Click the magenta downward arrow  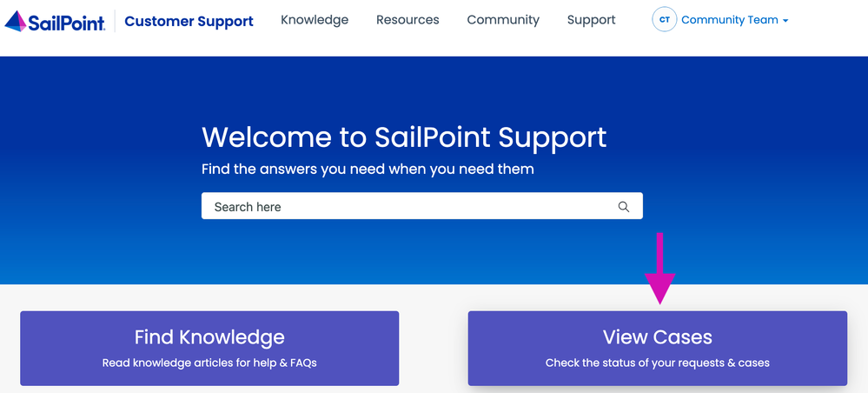coord(659,270)
